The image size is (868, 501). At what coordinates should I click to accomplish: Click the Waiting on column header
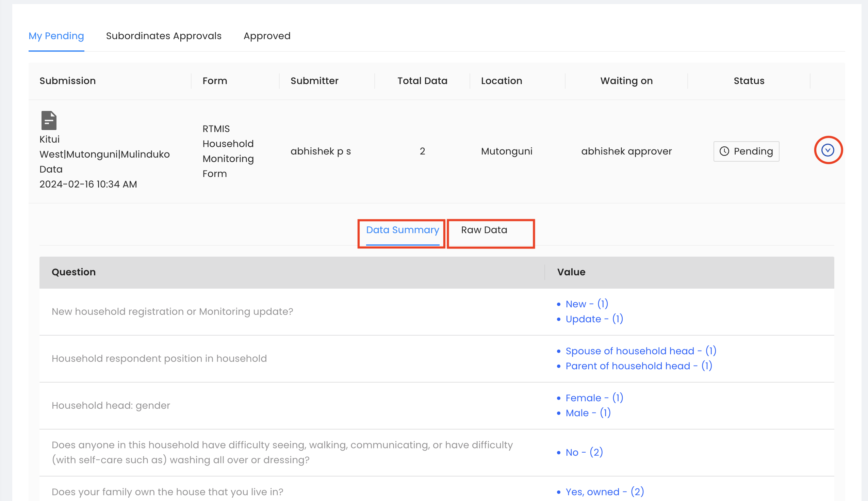(x=626, y=81)
